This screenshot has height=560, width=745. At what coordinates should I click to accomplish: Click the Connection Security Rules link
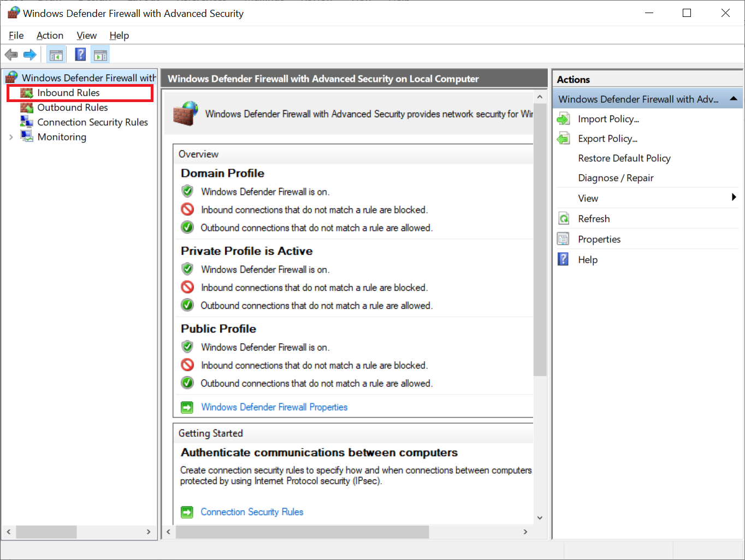coord(252,512)
